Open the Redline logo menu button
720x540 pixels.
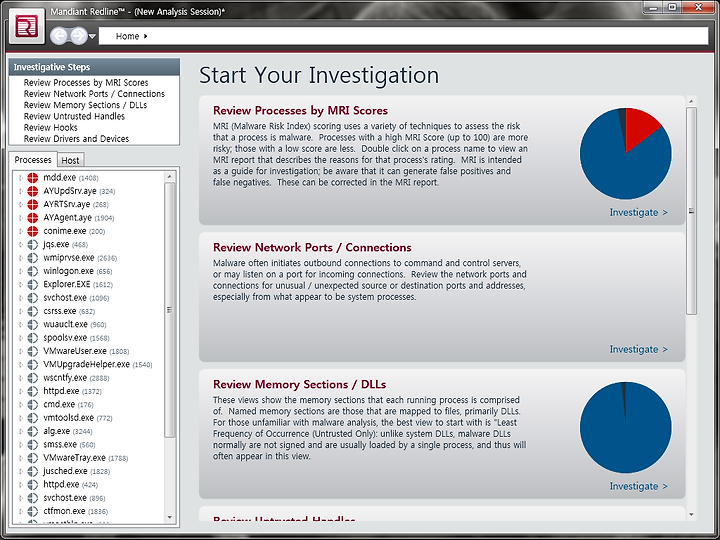pyautogui.click(x=27, y=26)
